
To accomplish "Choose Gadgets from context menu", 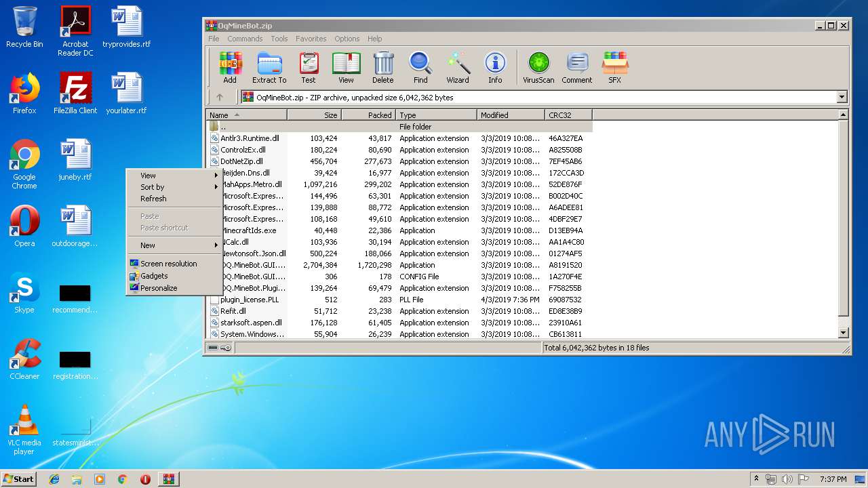I will coord(175,276).
